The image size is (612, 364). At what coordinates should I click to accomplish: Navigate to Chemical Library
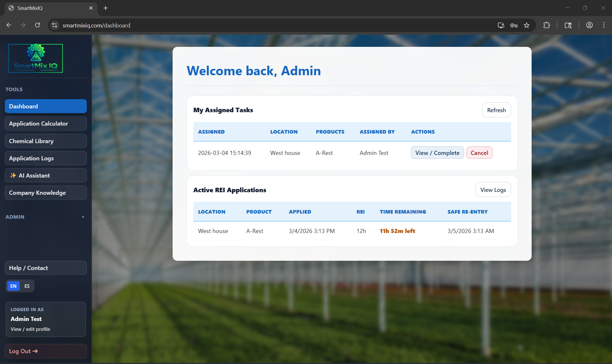tap(45, 141)
